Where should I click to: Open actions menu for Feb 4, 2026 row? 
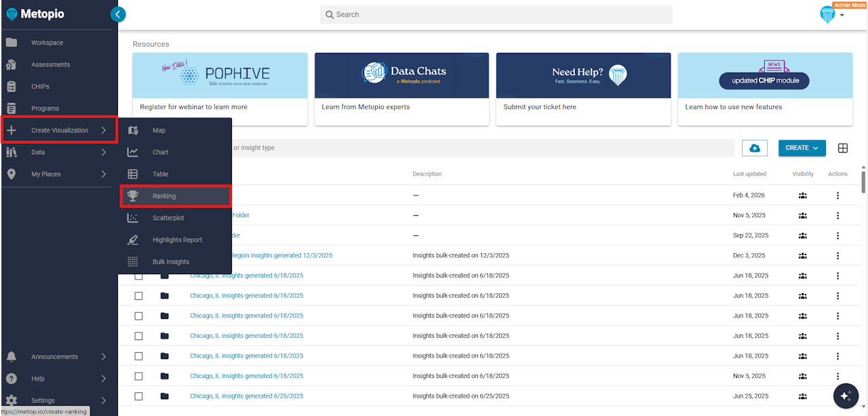pos(837,195)
